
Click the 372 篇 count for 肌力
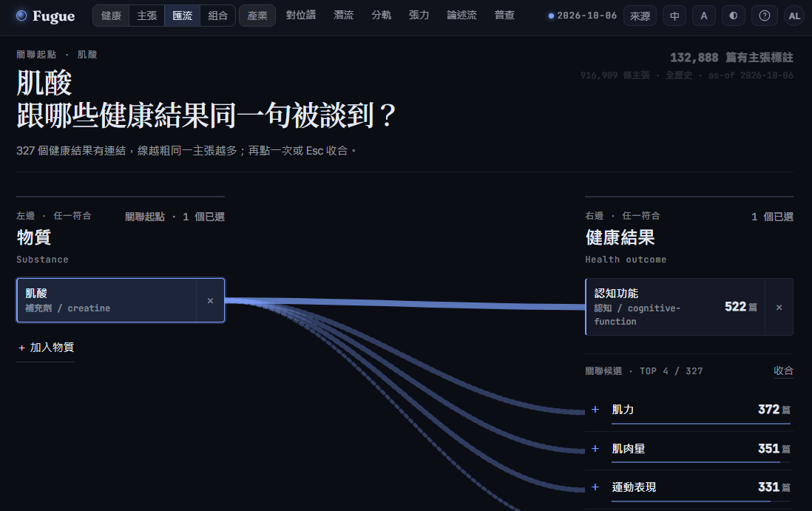[774, 410]
